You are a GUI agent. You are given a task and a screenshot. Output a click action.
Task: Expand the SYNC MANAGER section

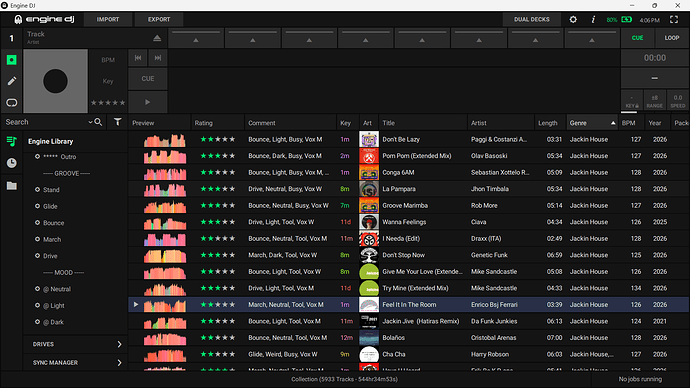pos(75,362)
